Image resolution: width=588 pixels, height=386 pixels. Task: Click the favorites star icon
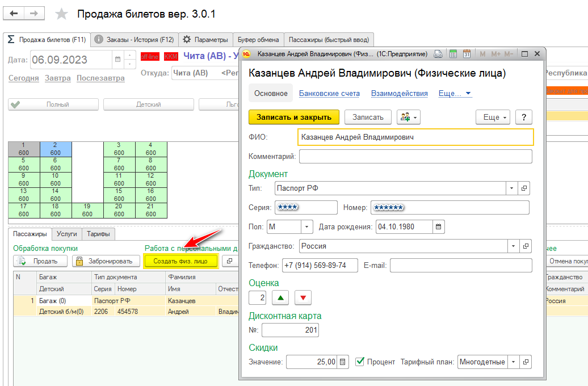[61, 14]
